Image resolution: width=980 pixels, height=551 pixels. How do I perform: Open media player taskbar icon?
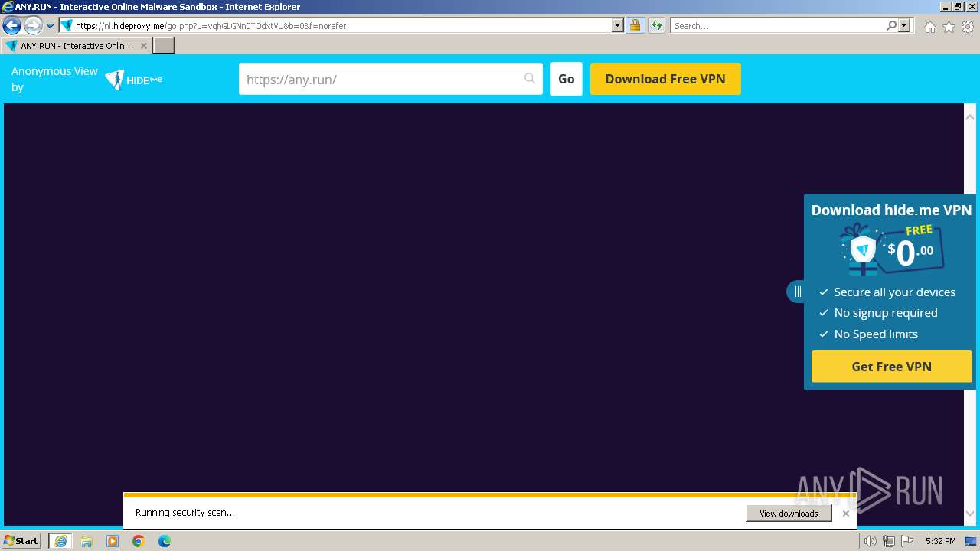[113, 541]
